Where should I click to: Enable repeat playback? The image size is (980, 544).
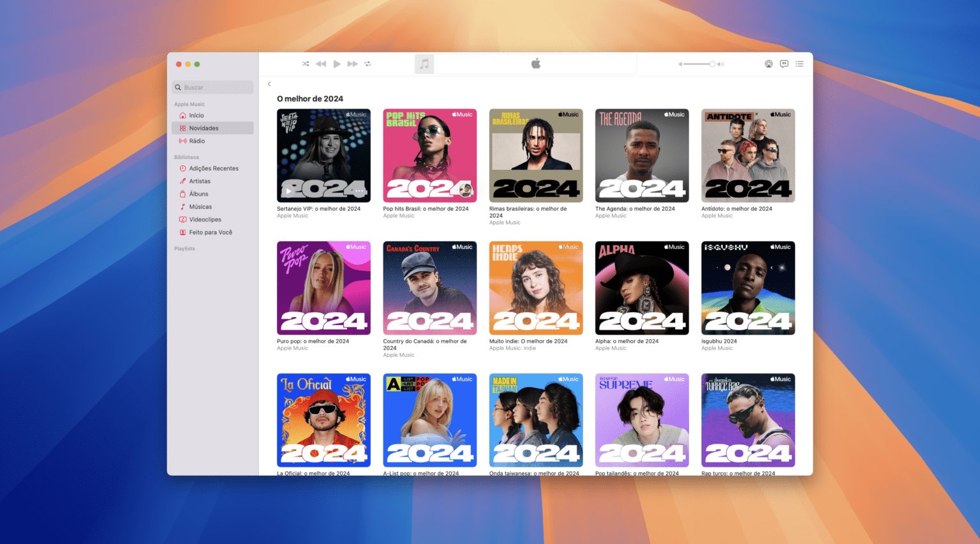point(368,63)
